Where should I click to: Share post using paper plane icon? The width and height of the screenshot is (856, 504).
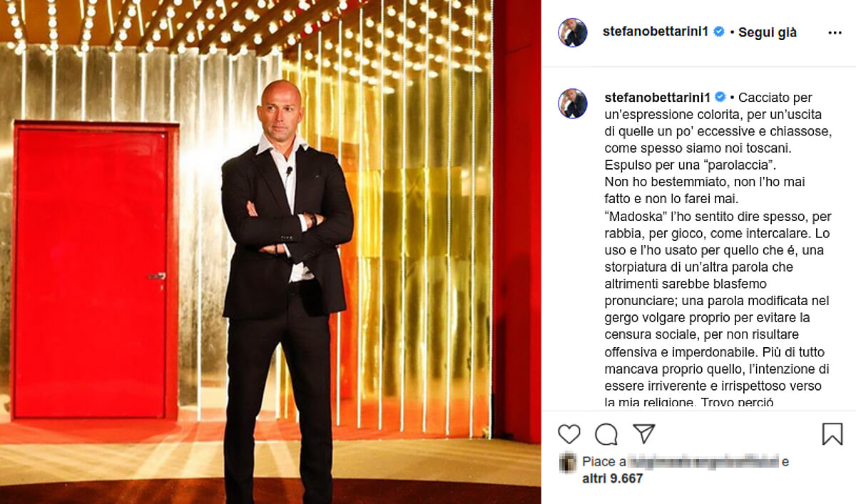[644, 434]
